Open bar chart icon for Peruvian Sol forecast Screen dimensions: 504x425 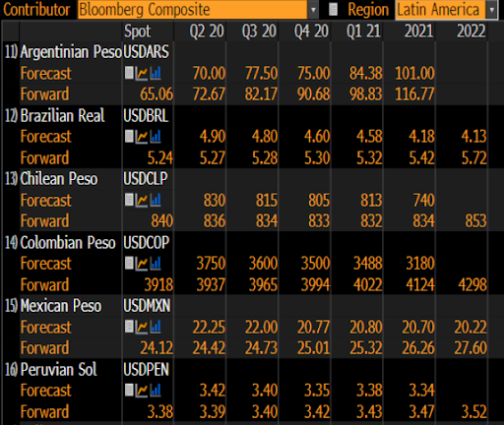(156, 391)
